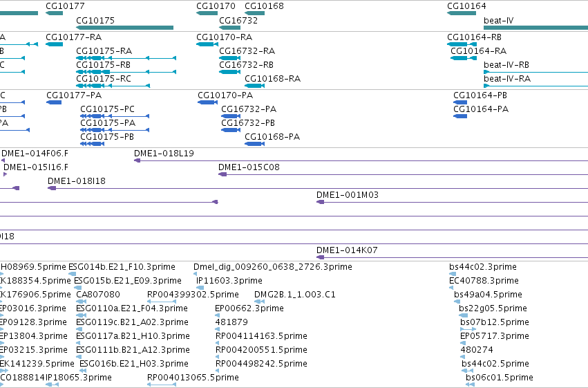Click the CG10177-RA transcript label
Screen dimensions: 588x388
[x=73, y=37]
